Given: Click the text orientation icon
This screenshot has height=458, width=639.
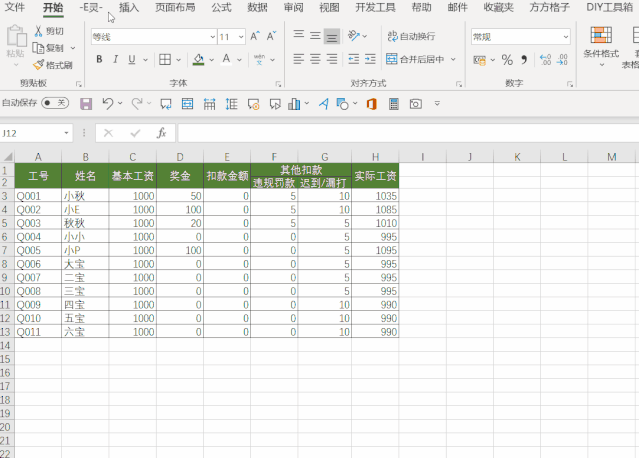Looking at the screenshot, I should pyautogui.click(x=354, y=36).
